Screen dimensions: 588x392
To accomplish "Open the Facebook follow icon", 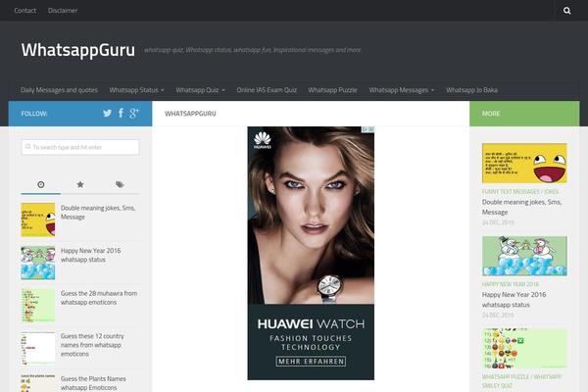I will pos(121,113).
